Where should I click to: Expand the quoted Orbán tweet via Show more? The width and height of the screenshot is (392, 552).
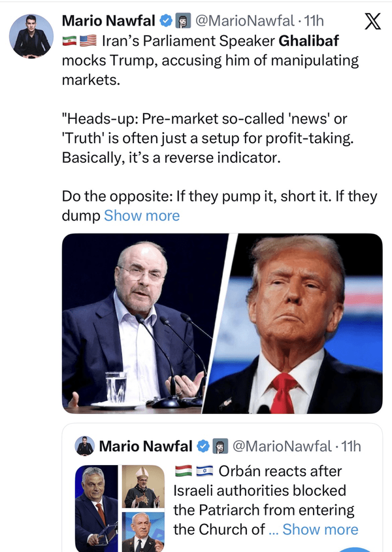point(320,529)
